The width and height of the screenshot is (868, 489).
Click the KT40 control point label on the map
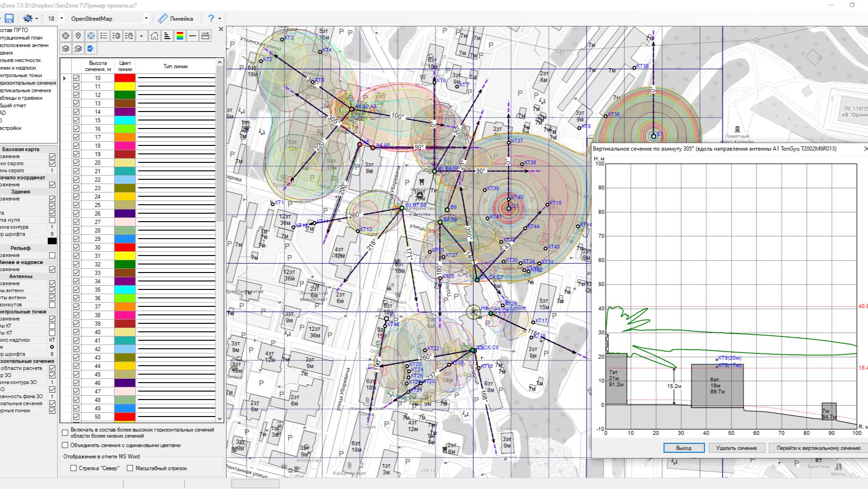[517, 198]
